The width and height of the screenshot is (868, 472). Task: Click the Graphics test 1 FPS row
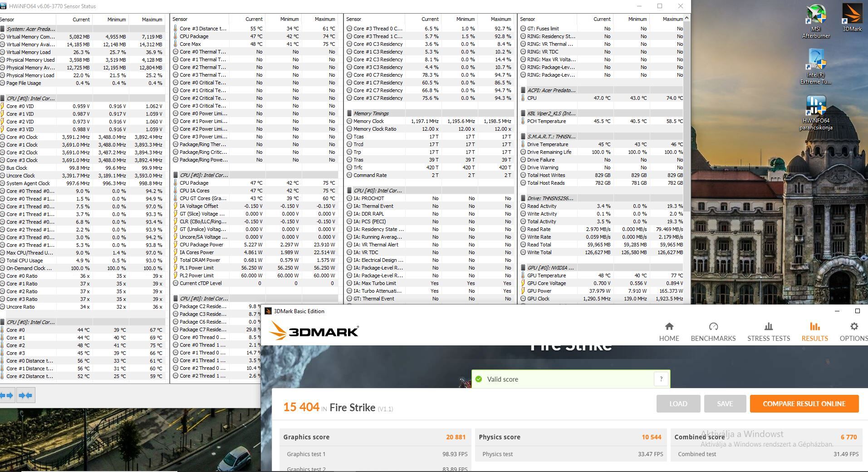coord(375,454)
